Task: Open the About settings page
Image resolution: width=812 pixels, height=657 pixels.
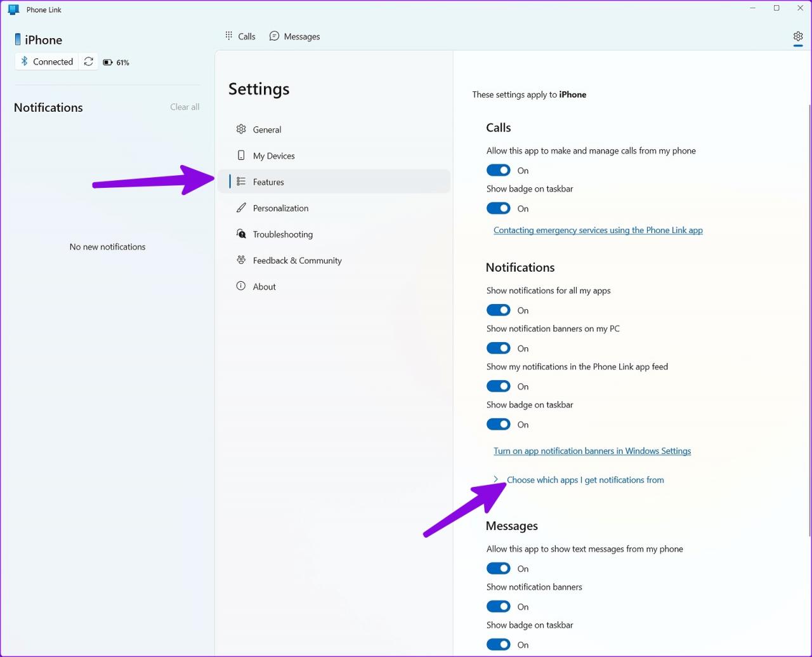Action: click(264, 287)
